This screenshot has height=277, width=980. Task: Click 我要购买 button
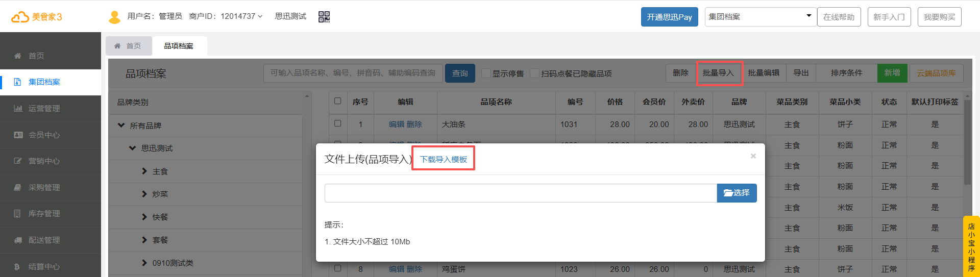pyautogui.click(x=940, y=17)
